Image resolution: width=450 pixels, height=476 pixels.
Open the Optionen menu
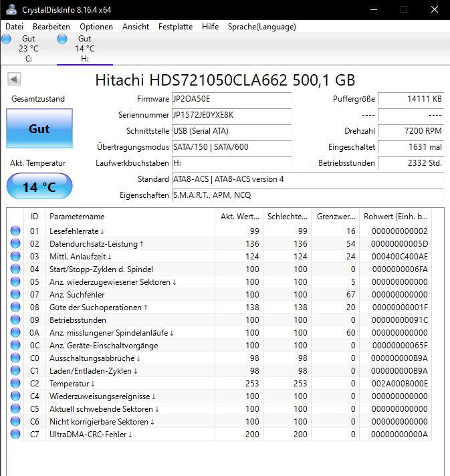click(x=96, y=27)
